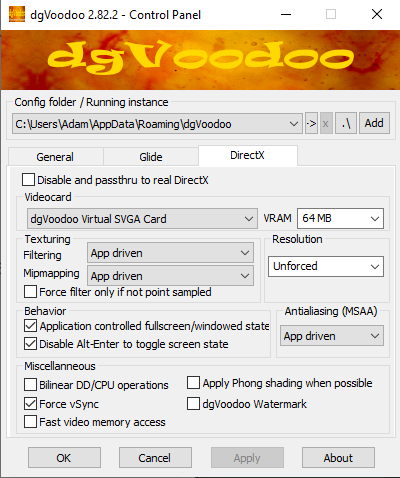This screenshot has width=400, height=478.
Task: Click the '->' select running instance button
Action: [311, 124]
